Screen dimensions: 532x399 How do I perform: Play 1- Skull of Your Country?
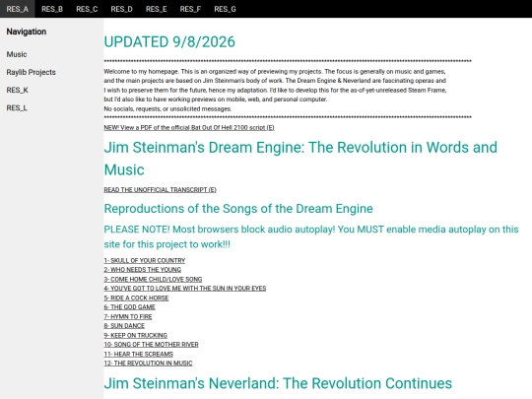[x=145, y=260]
